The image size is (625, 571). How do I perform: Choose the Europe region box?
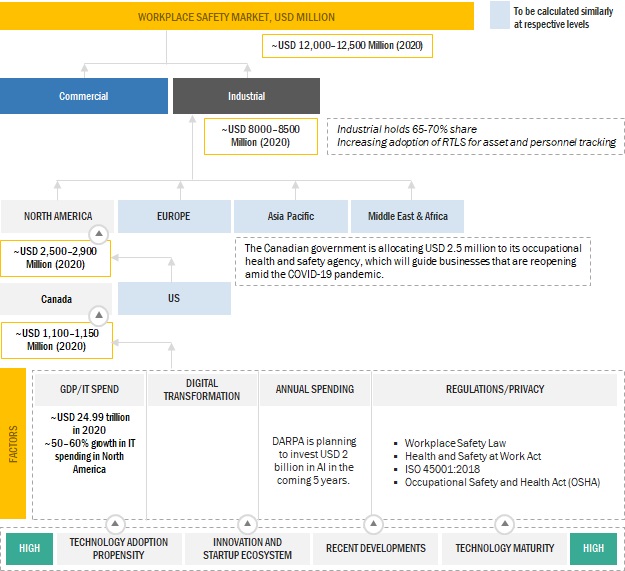click(x=174, y=216)
